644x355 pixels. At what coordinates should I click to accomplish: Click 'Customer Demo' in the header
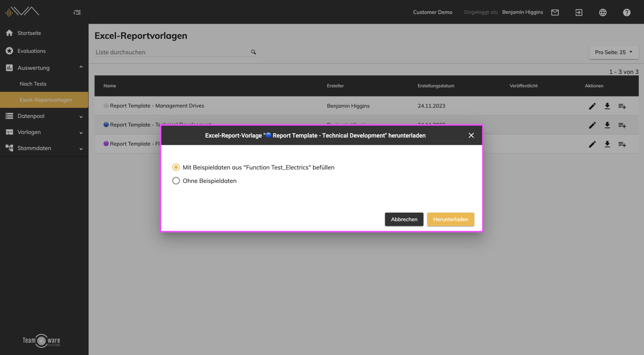click(432, 12)
